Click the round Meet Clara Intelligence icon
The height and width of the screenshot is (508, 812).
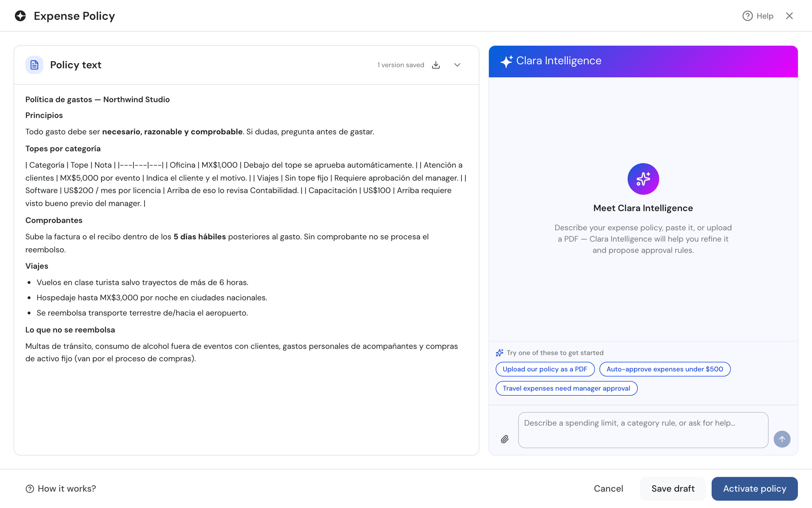643,179
